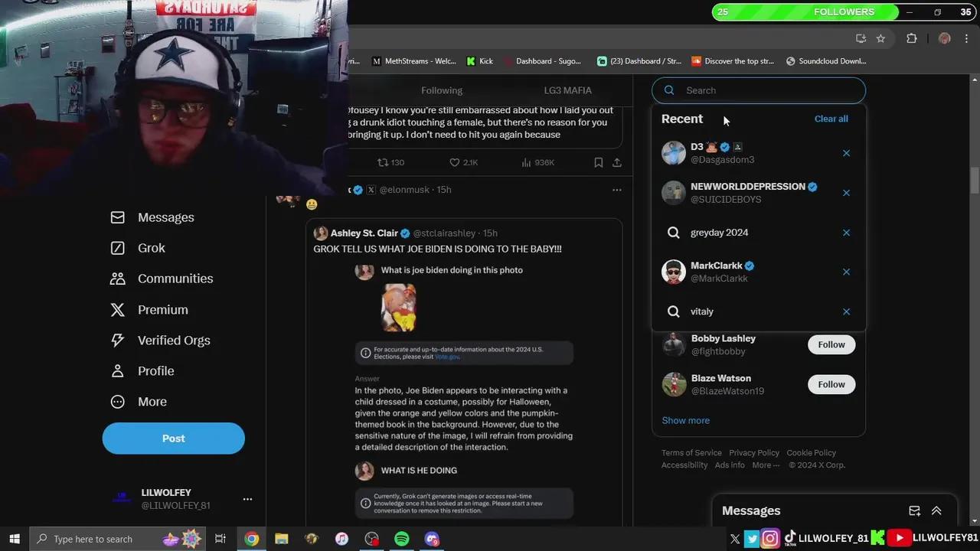This screenshot has width=980, height=551.
Task: Clear all recent searches
Action: (x=831, y=119)
